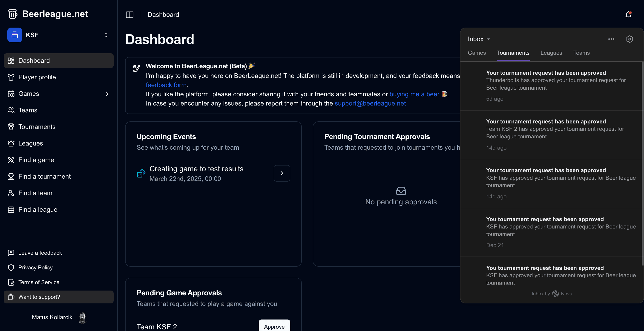
Task: Open Find a team
Action: (x=58, y=193)
